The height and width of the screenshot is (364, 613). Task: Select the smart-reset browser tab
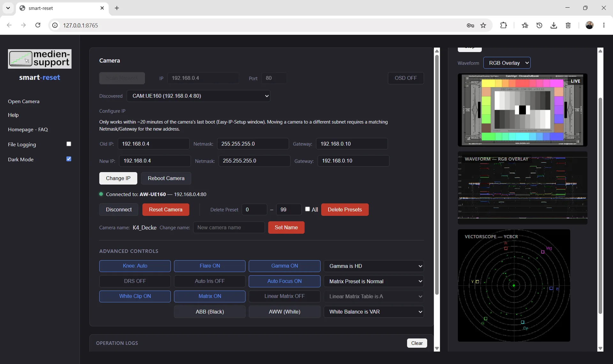click(x=62, y=8)
